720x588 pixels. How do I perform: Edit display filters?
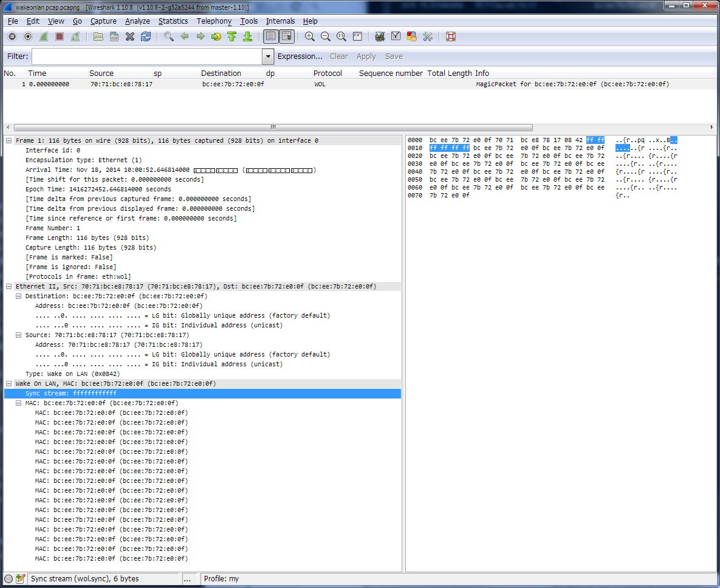pyautogui.click(x=396, y=36)
